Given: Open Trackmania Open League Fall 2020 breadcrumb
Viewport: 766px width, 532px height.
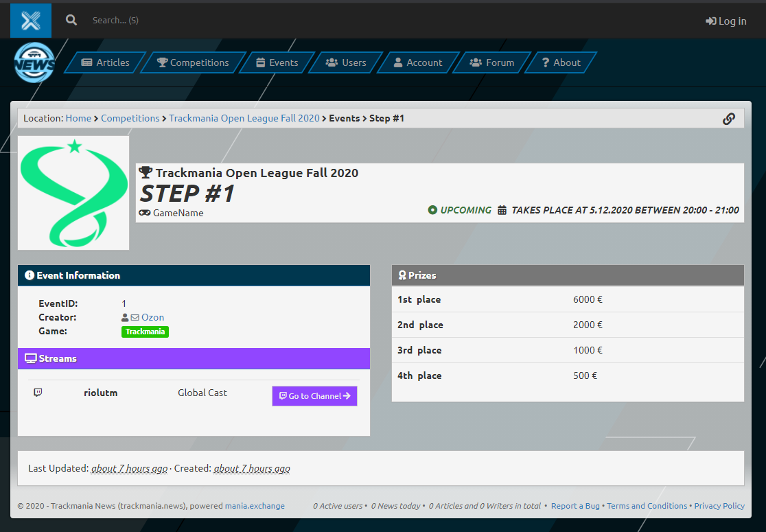Looking at the screenshot, I should pyautogui.click(x=244, y=118).
